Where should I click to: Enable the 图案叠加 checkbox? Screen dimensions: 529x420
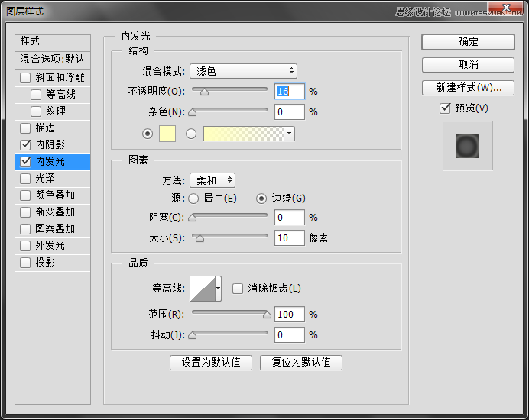pyautogui.click(x=25, y=229)
